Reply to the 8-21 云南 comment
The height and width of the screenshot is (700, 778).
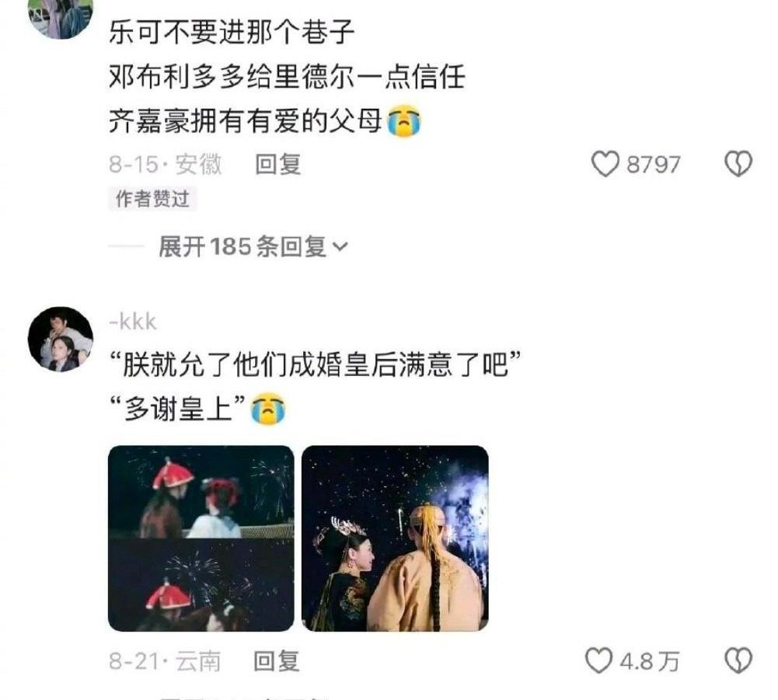[277, 661]
